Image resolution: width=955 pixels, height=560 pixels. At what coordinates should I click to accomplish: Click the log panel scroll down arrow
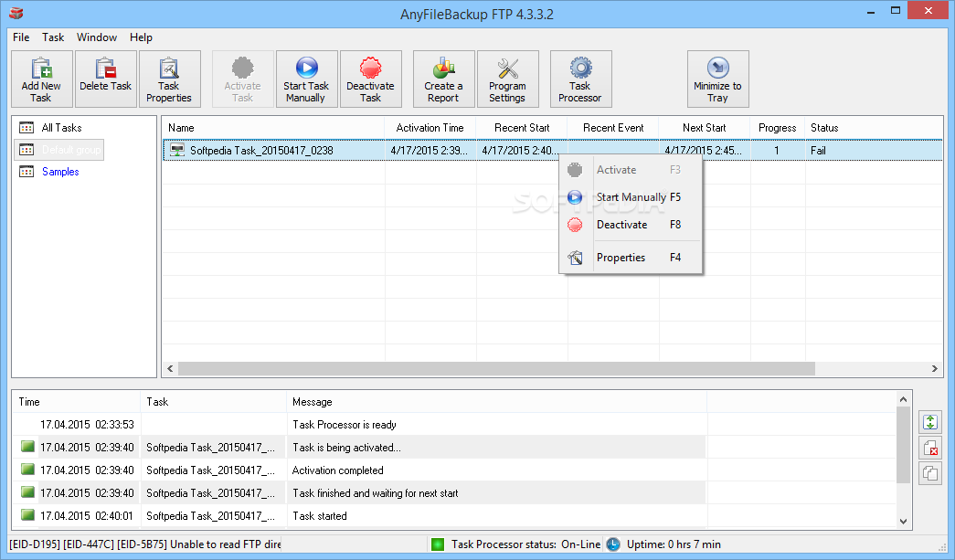coord(903,521)
